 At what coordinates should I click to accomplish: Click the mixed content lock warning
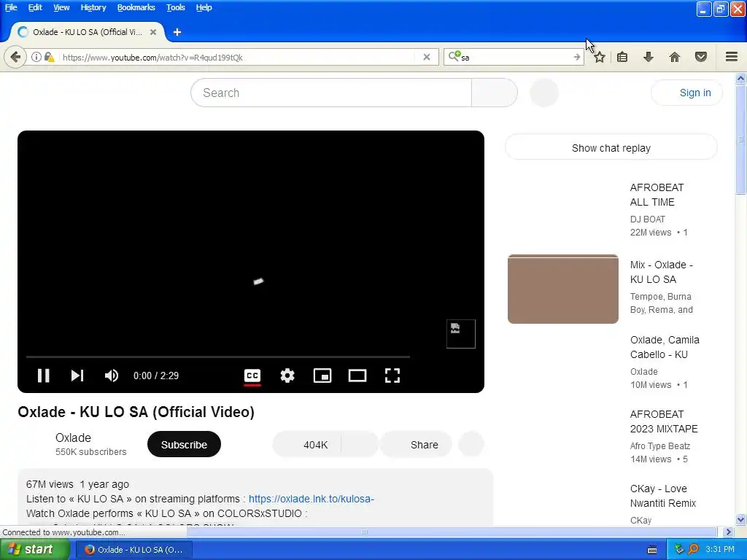(x=49, y=57)
